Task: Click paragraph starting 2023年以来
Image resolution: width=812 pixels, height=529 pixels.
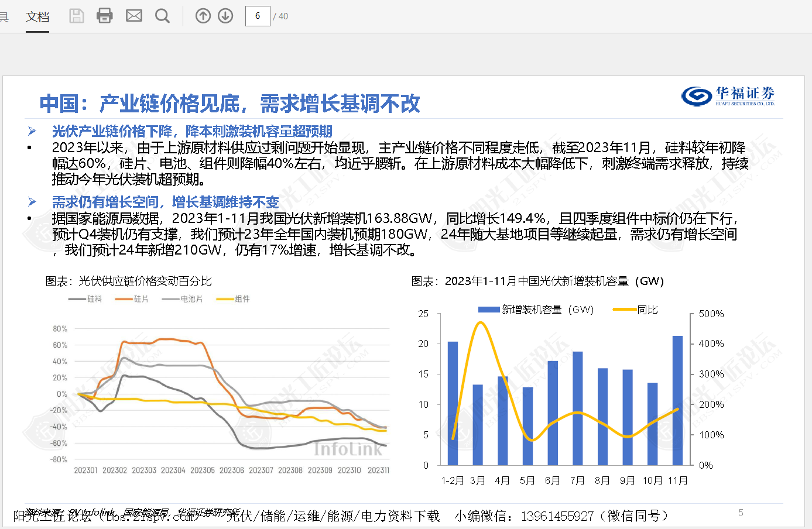Action: point(400,163)
